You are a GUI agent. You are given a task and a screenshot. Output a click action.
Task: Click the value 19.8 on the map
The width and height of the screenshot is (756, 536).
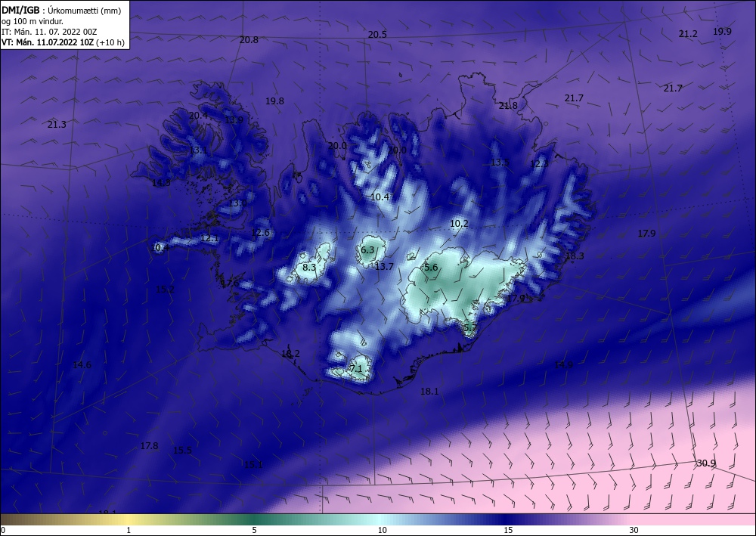click(x=275, y=101)
